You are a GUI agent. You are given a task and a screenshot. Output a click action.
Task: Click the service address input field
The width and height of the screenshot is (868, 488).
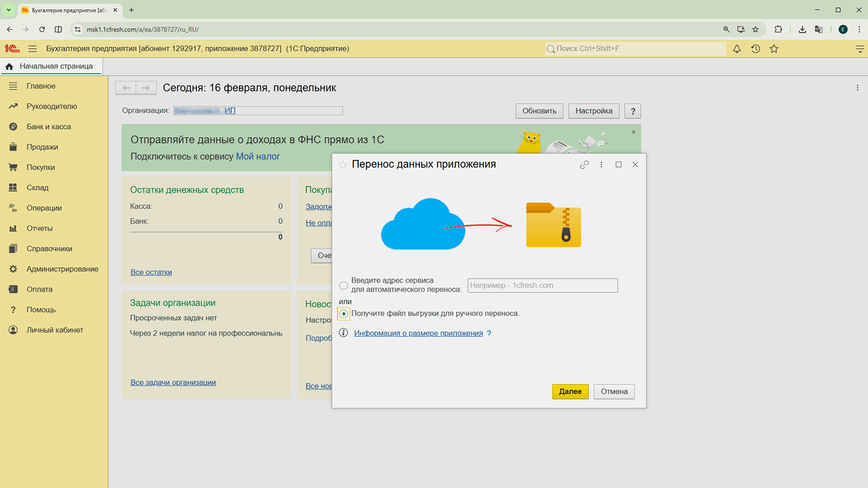[542, 286]
